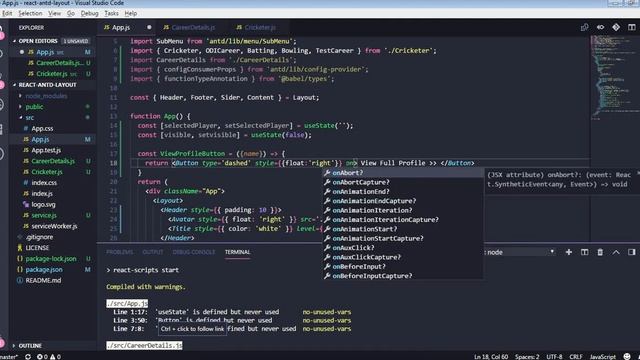This screenshot has height=360, width=640.
Task: Switch to the DEBUG CONSOLE panel tab
Action: tap(194, 252)
